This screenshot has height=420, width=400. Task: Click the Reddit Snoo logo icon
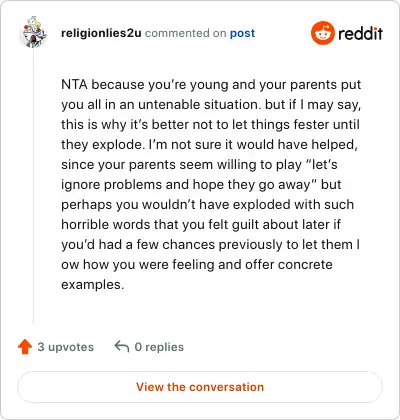coord(322,33)
